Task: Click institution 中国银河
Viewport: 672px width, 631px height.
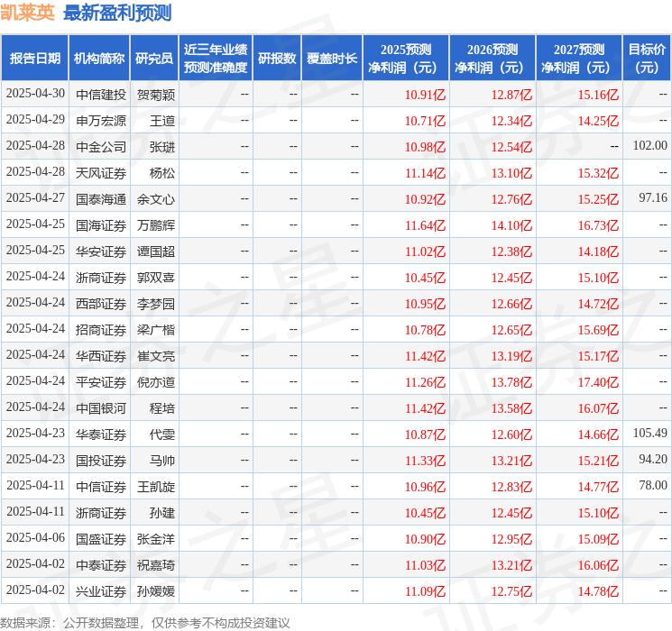Action: click(x=101, y=408)
